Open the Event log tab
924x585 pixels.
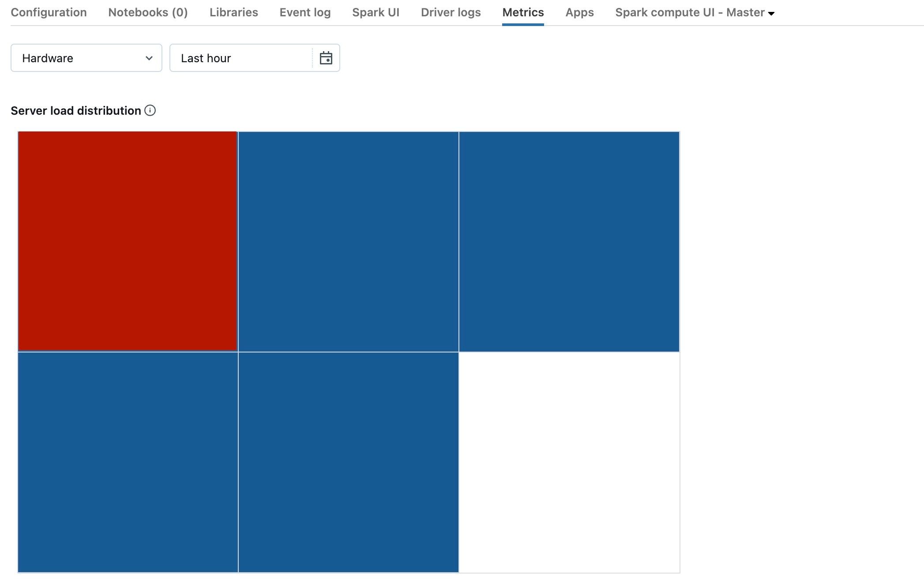click(x=305, y=12)
